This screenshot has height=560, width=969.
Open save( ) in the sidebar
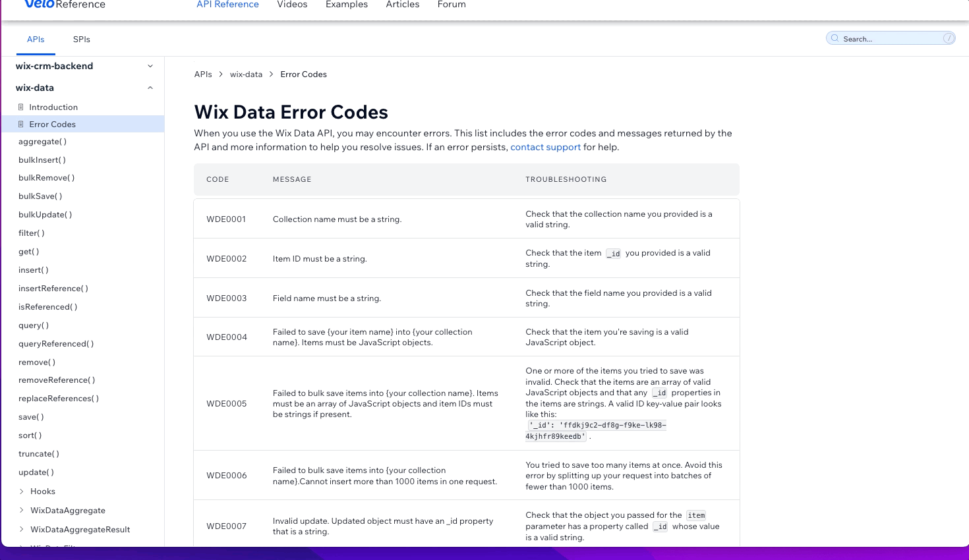31,417
